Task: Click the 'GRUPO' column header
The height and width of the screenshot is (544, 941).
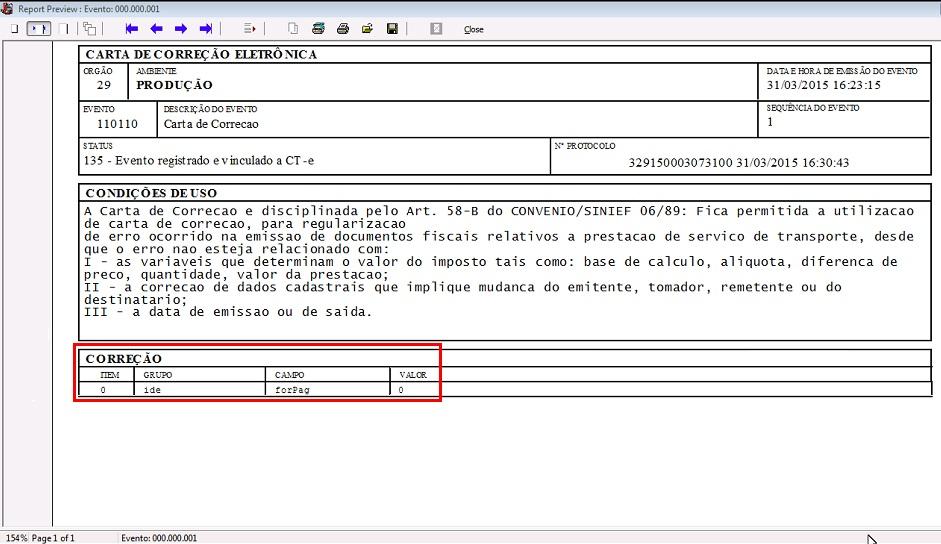Action: point(158,375)
